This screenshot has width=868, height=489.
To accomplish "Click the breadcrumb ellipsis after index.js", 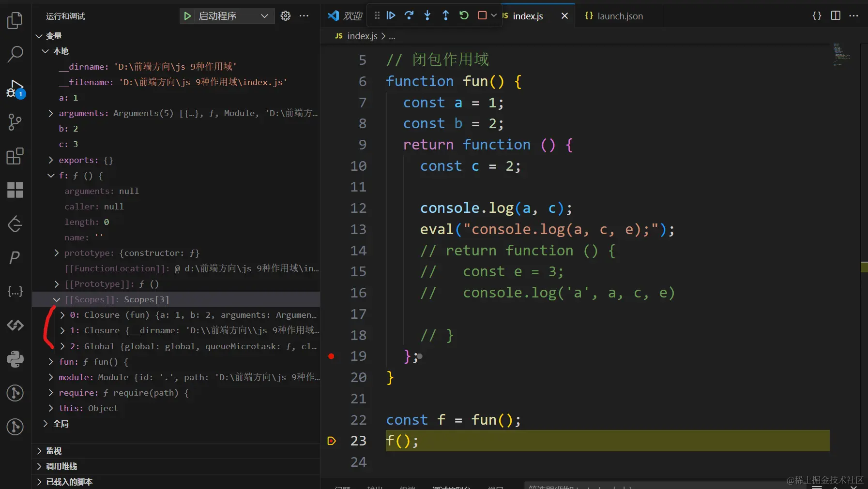I will point(392,36).
